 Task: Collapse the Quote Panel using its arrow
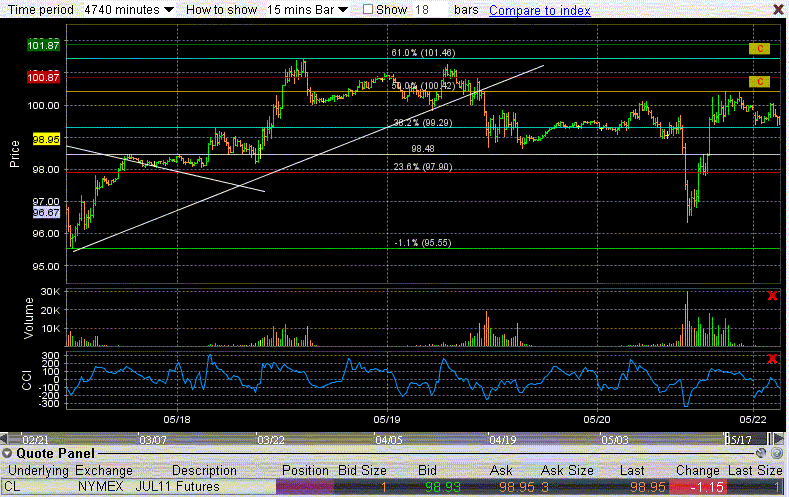(7, 453)
